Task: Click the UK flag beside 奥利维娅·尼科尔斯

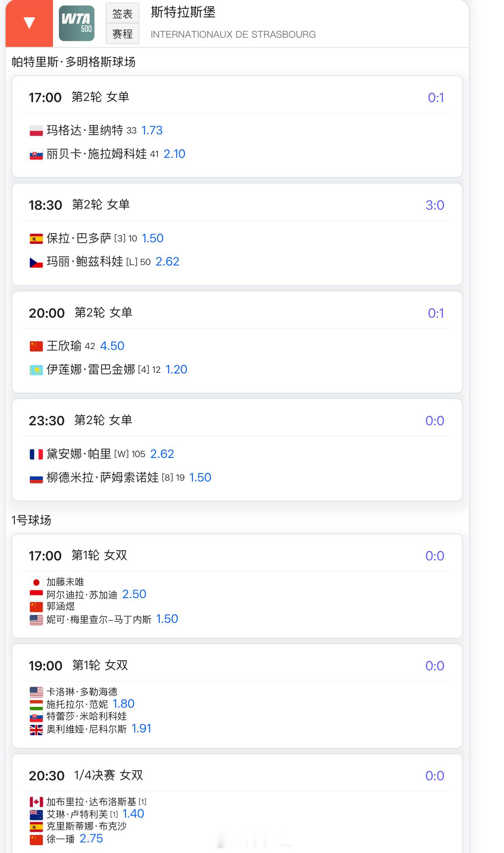Action: (36, 730)
